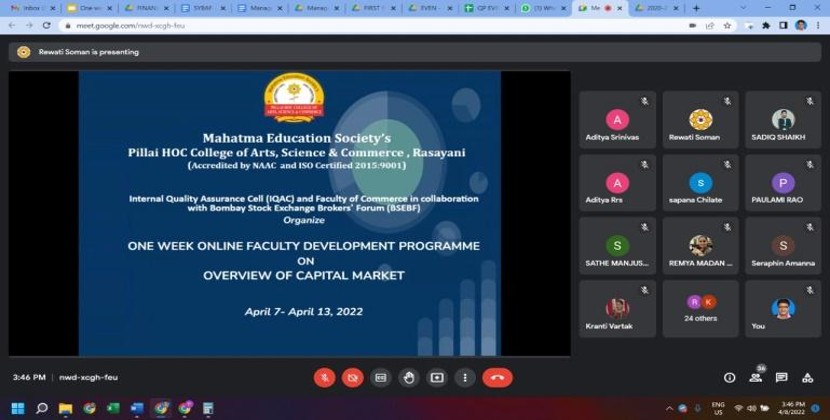Open the three-dot more options menu
830x420 pixels.
tap(464, 377)
